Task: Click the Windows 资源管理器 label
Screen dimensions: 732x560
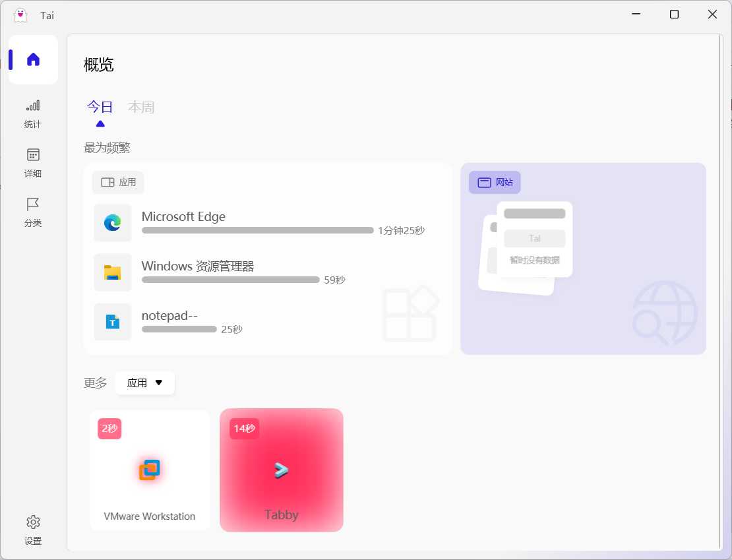Action: pyautogui.click(x=198, y=266)
